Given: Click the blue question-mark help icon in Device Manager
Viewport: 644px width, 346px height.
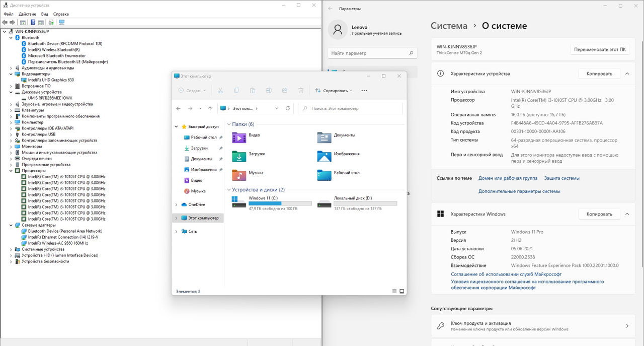Looking at the screenshot, I should click(33, 23).
